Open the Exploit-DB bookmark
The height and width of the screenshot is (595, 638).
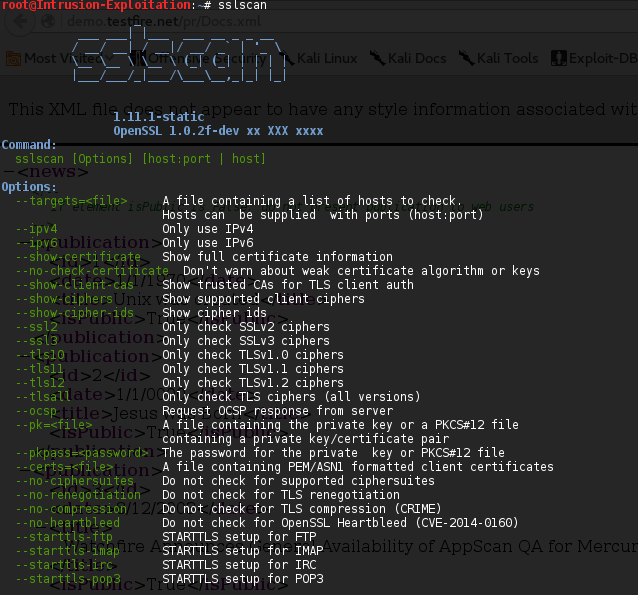594,59
